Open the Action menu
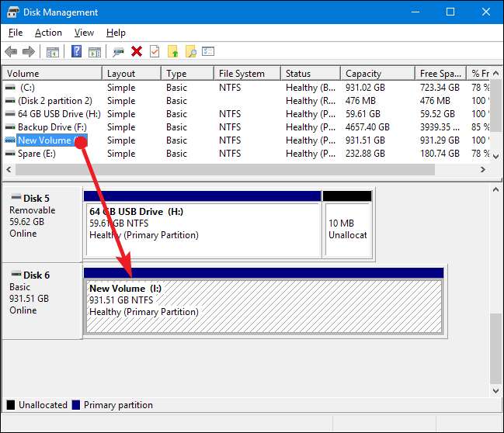Viewport: 504px width, 433px height. [x=48, y=33]
